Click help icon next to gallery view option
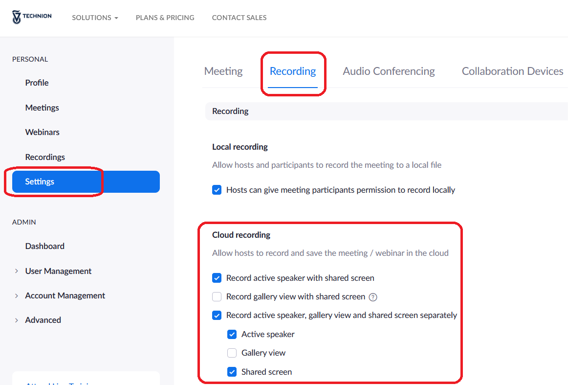The height and width of the screenshot is (385, 588). (x=373, y=297)
